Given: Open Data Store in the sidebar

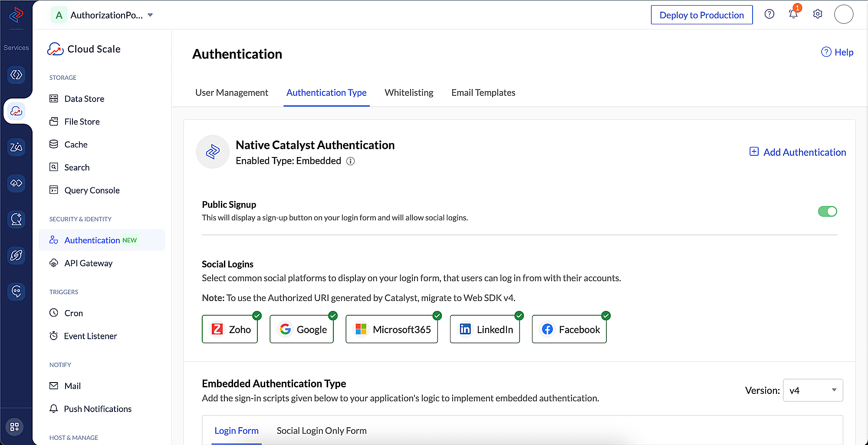Looking at the screenshot, I should tap(84, 99).
